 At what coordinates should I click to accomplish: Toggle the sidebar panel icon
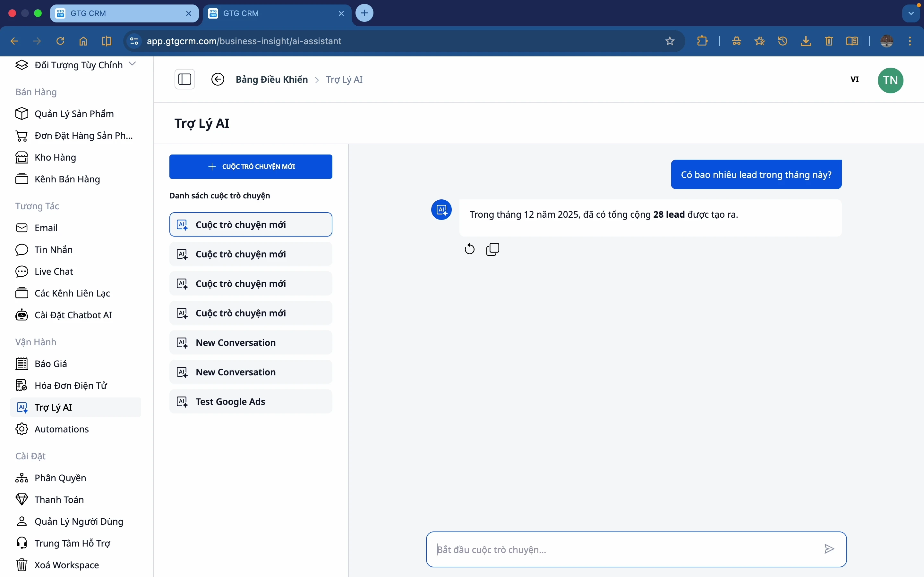click(185, 79)
